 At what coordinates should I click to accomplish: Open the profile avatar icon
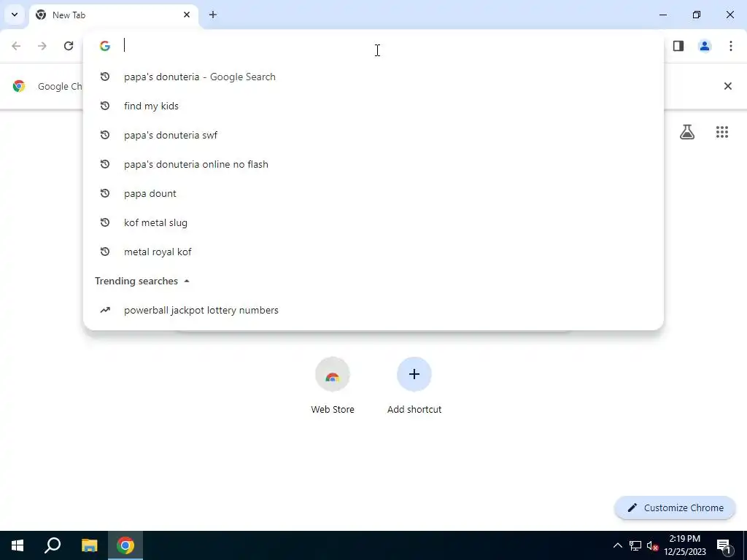point(705,46)
